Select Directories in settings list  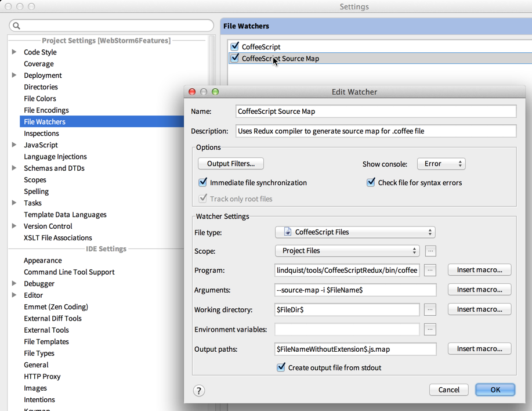tap(41, 87)
